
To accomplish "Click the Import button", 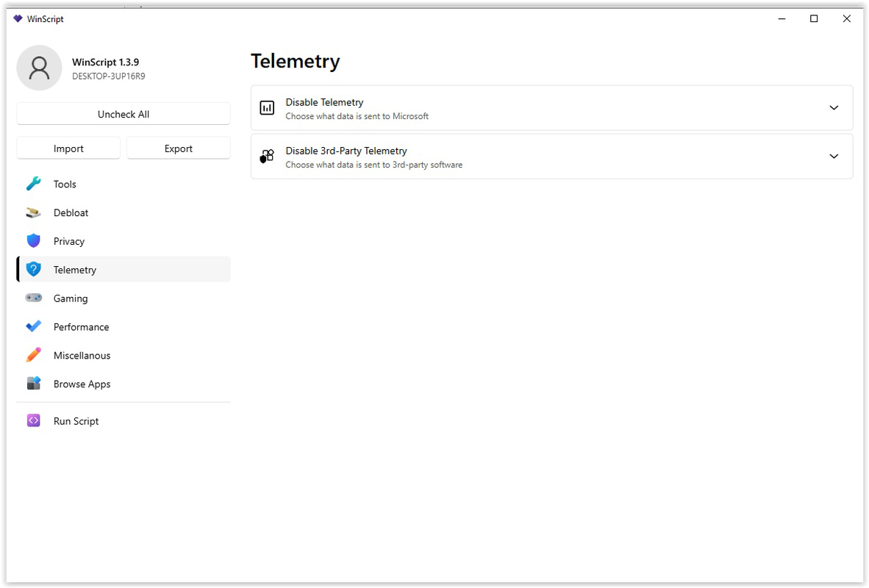I will pyautogui.click(x=68, y=148).
